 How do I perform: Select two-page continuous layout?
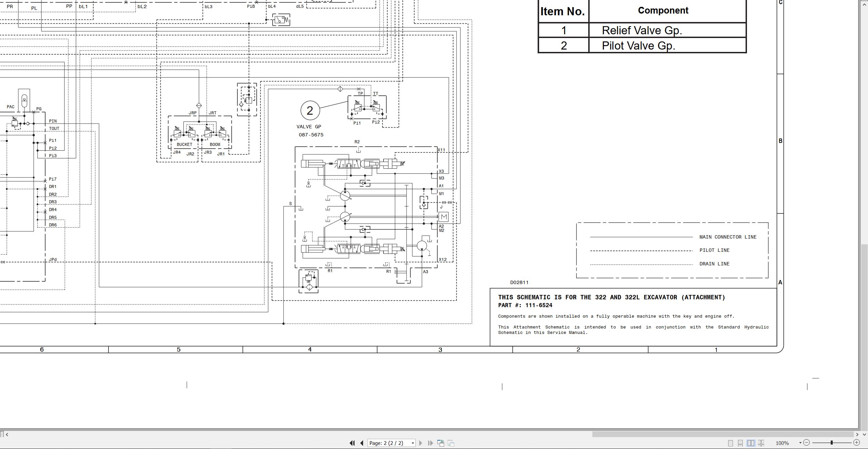point(761,443)
